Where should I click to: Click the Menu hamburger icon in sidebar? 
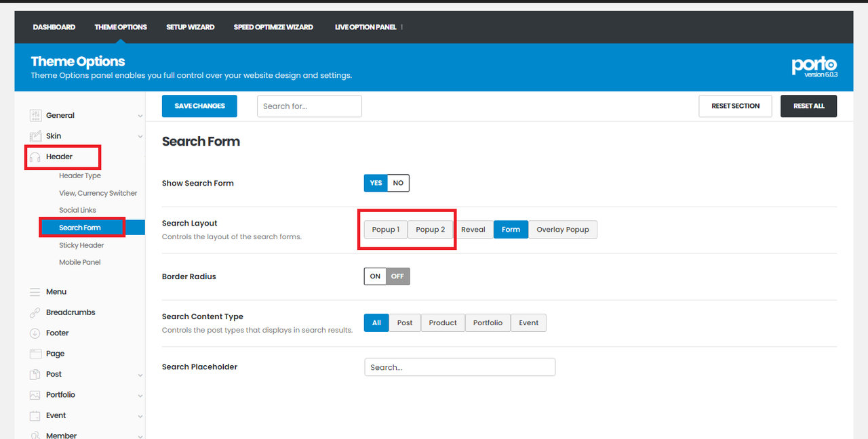[35, 292]
